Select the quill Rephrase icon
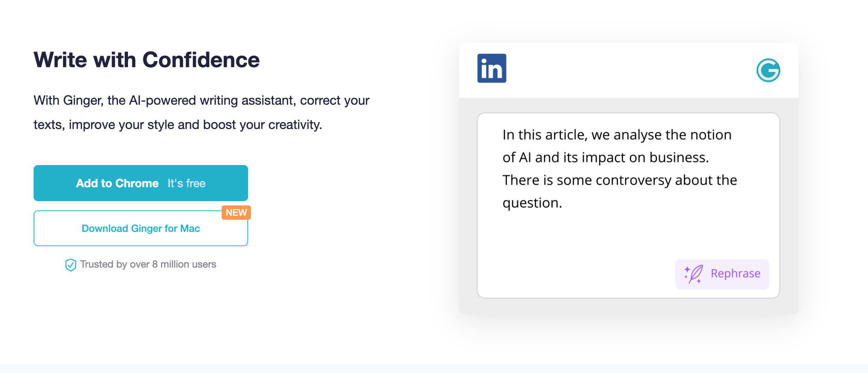868x373 pixels. 696,273
